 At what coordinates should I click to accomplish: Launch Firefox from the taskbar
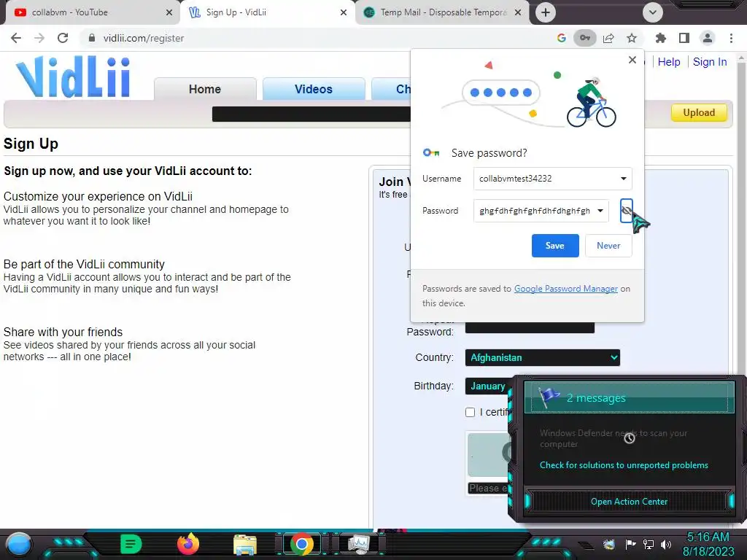point(188,544)
